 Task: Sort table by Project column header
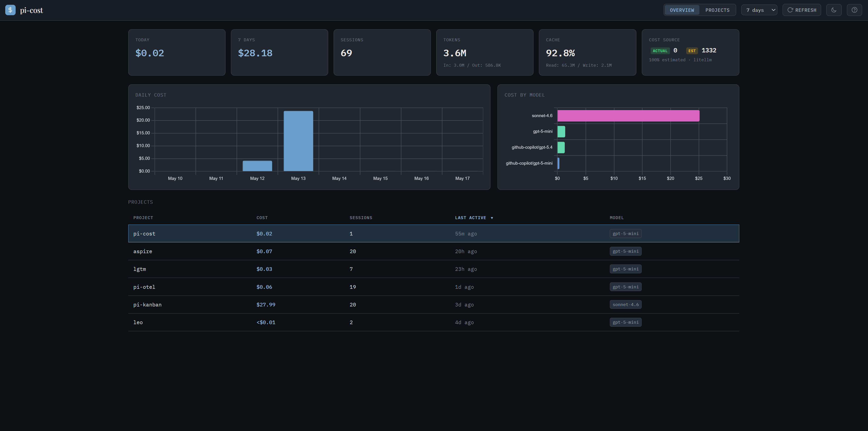click(x=143, y=218)
